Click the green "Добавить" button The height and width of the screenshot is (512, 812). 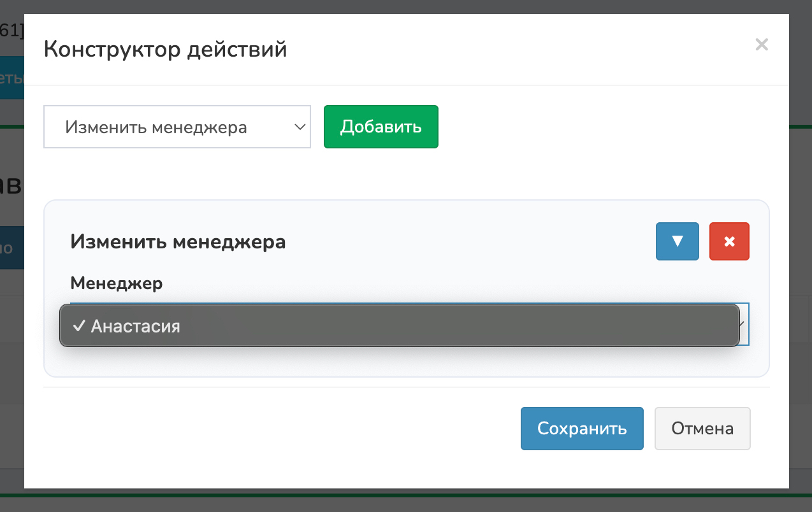(381, 127)
